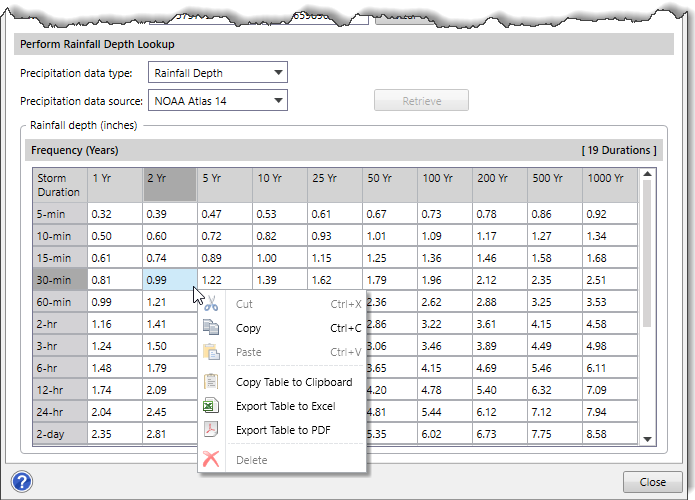Viewport: 695px width, 500px height.
Task: Select the 24-hr row header
Action: pos(60,412)
